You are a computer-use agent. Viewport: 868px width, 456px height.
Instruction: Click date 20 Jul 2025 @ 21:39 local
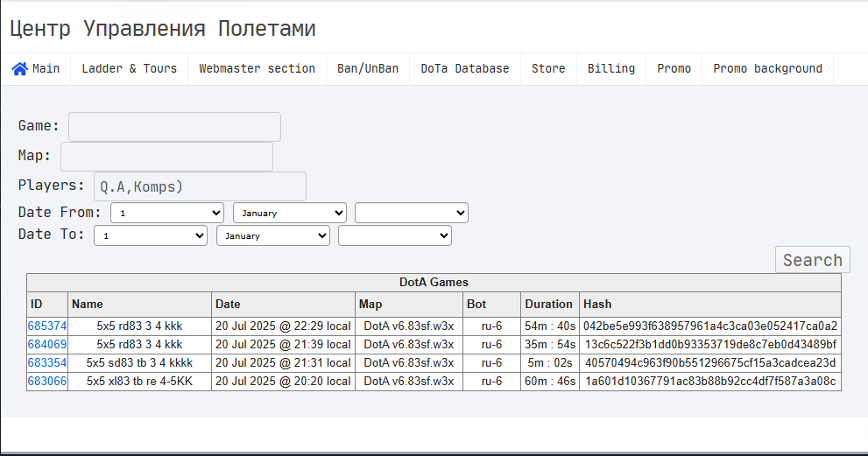coord(284,344)
